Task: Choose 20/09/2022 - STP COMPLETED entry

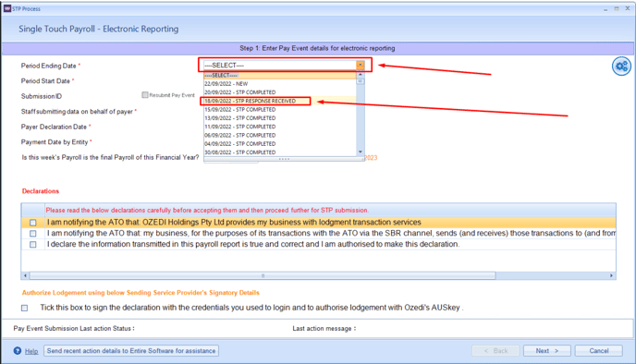Action: 280,92
